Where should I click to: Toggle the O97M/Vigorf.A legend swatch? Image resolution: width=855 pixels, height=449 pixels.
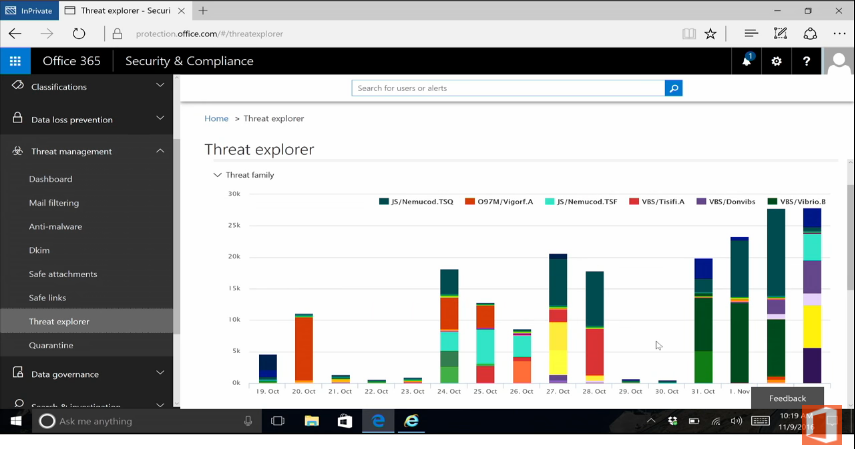point(469,202)
